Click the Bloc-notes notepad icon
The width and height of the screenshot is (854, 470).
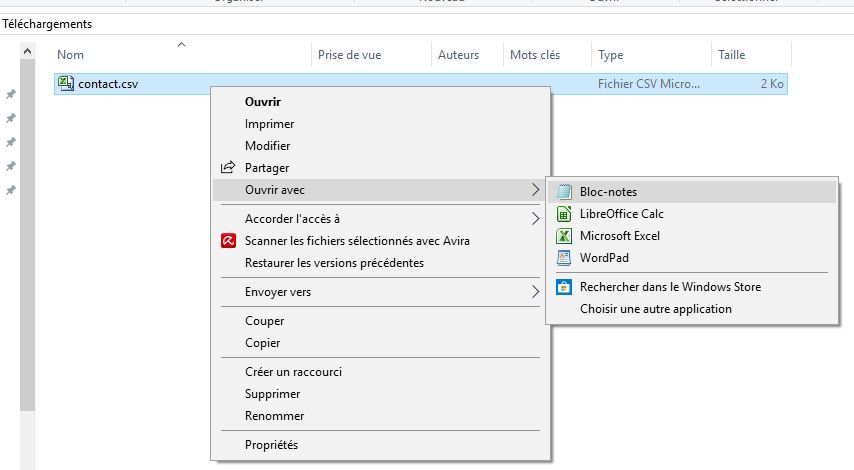[564, 192]
